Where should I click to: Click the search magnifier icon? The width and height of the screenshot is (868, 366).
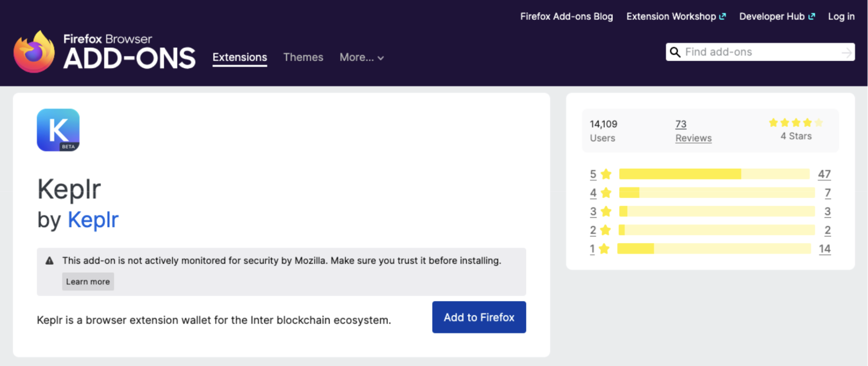tap(675, 52)
